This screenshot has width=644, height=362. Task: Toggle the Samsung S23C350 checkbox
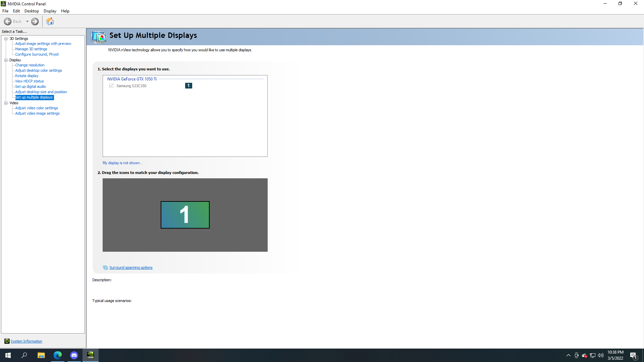[111, 86]
